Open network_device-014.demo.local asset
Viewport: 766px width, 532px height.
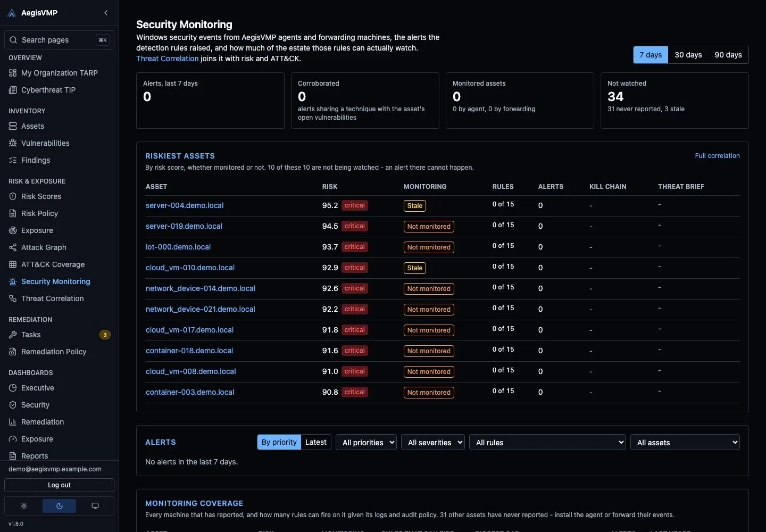pyautogui.click(x=201, y=288)
